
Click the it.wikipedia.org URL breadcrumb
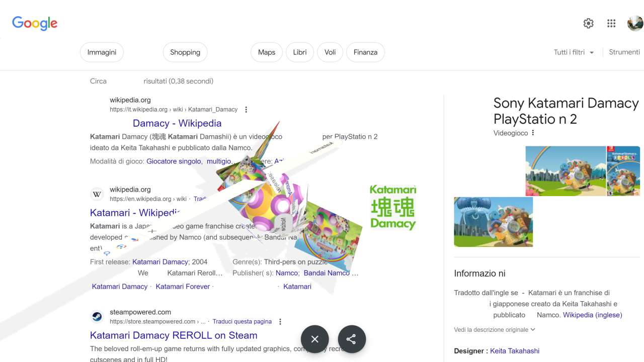pos(174,110)
